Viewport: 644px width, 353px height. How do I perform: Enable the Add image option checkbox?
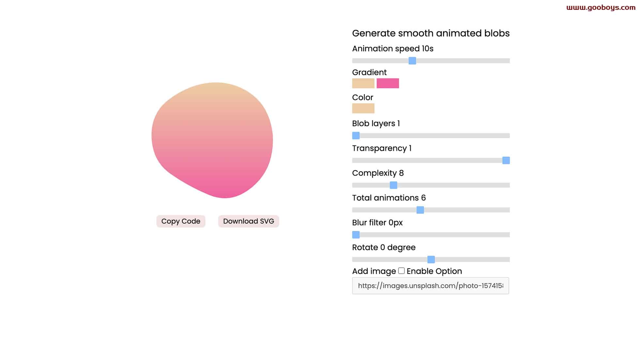[401, 271]
